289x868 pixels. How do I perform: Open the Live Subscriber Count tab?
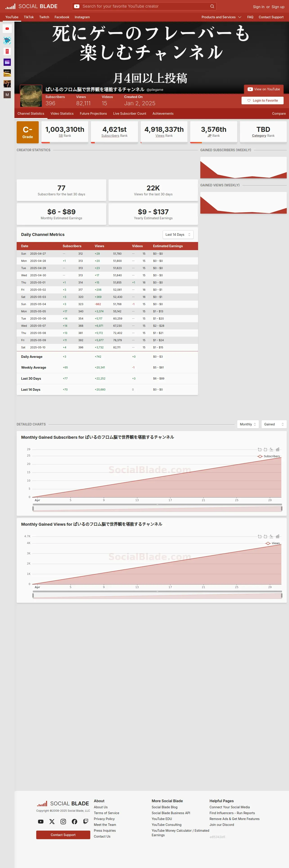[x=129, y=114]
